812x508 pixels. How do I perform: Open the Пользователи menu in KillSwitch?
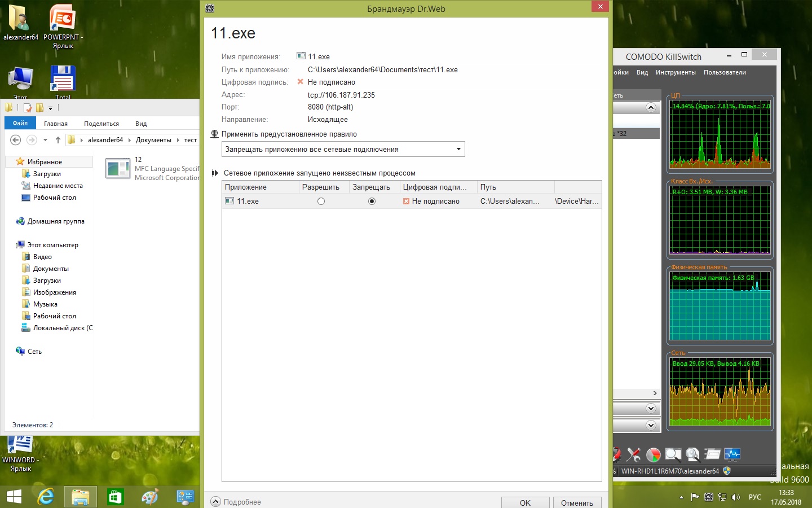click(x=725, y=72)
